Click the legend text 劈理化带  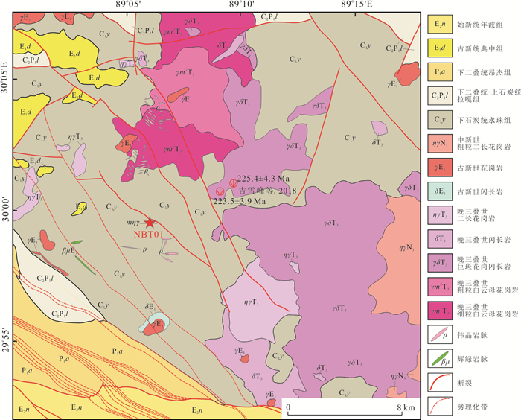point(472,407)
